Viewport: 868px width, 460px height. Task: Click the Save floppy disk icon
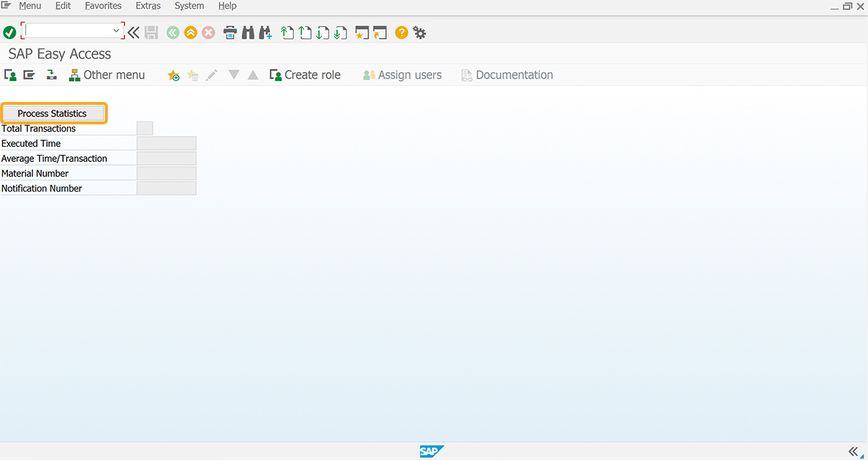tap(151, 33)
